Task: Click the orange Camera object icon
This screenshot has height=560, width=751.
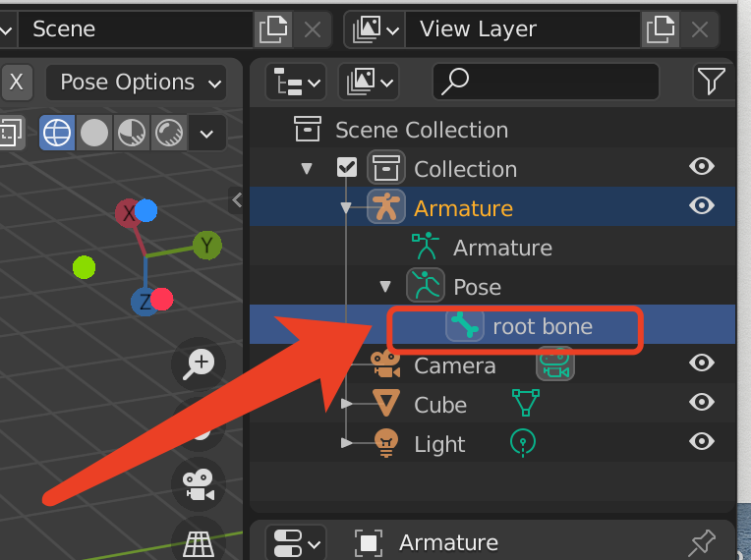Action: (385, 364)
